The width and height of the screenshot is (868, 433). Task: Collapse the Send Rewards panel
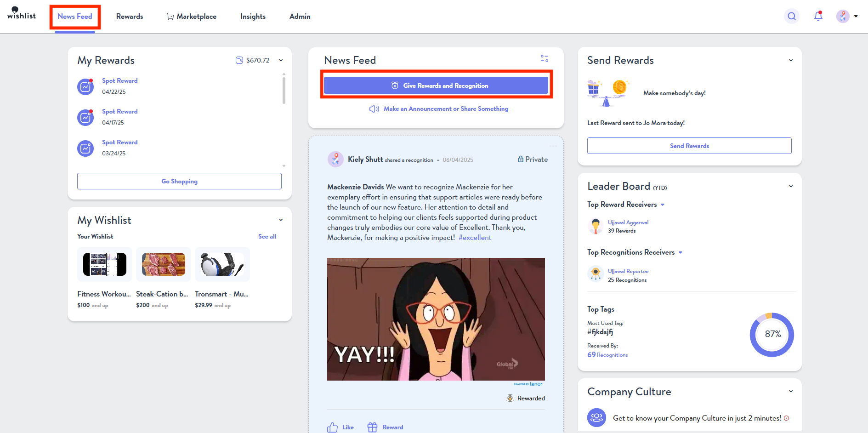(x=791, y=60)
